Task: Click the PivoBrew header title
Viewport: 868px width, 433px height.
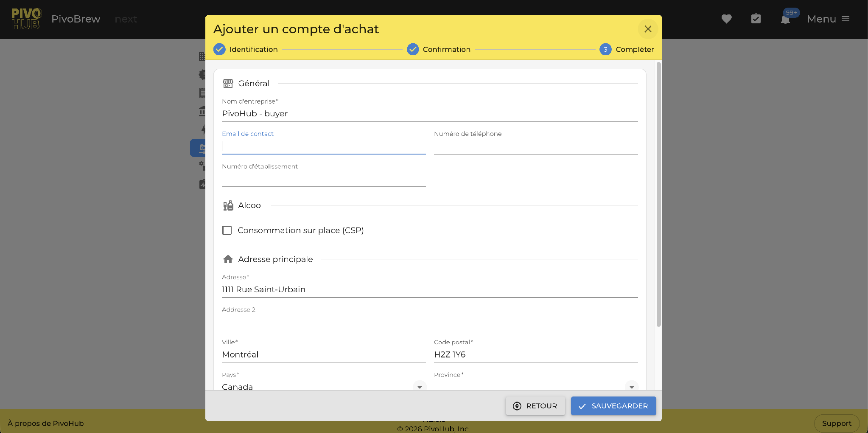Action: coord(76,19)
